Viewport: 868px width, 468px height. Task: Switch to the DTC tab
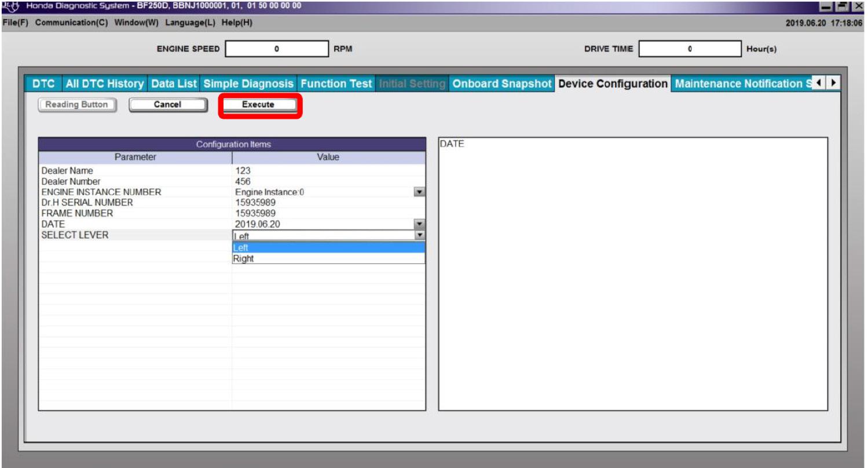(43, 84)
